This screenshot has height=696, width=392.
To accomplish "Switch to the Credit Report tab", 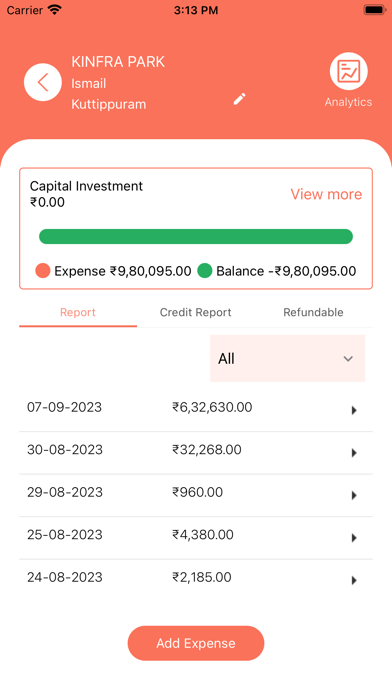I will coord(196,312).
